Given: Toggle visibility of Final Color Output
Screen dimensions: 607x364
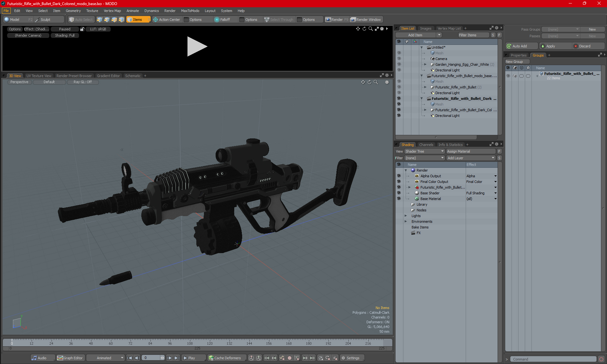Looking at the screenshot, I should coord(399,182).
